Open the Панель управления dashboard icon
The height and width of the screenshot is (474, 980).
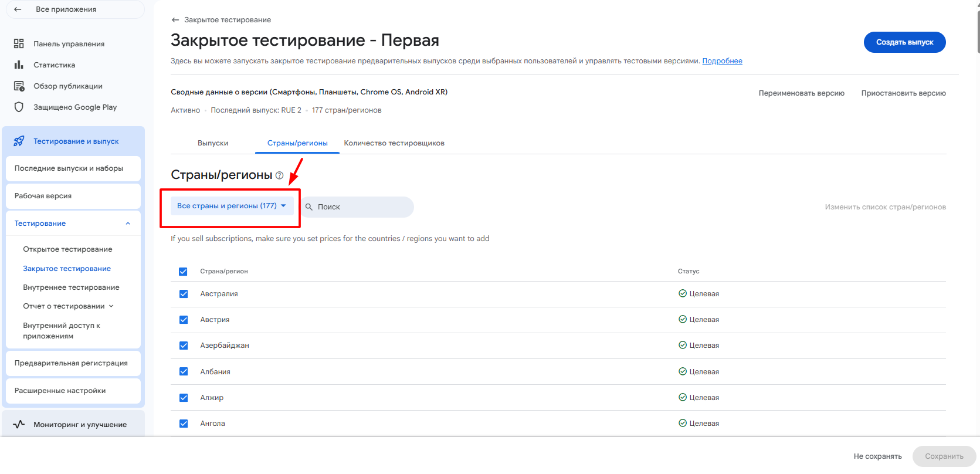pyautogui.click(x=19, y=43)
